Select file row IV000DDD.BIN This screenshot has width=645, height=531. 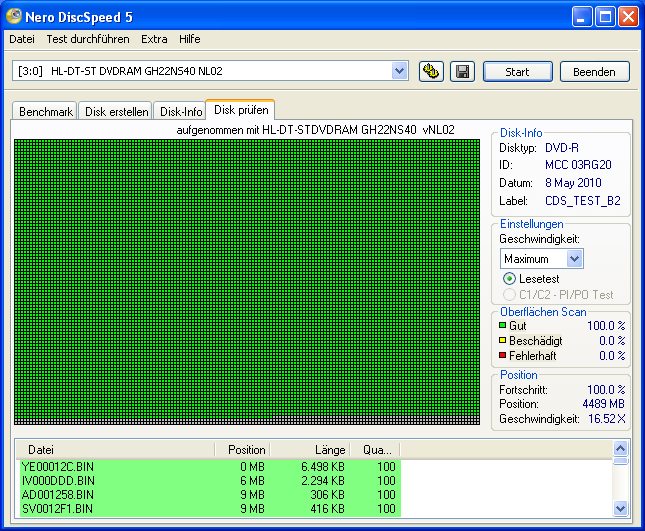tap(210, 481)
